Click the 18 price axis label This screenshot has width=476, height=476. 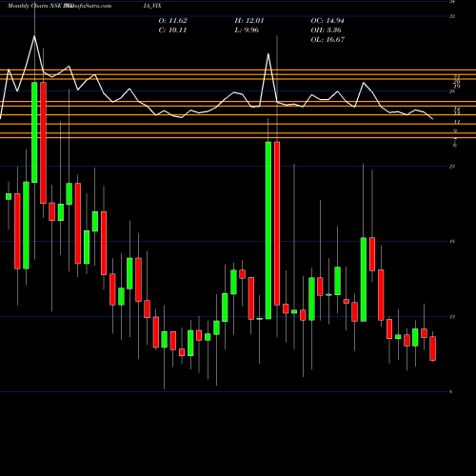452,242
